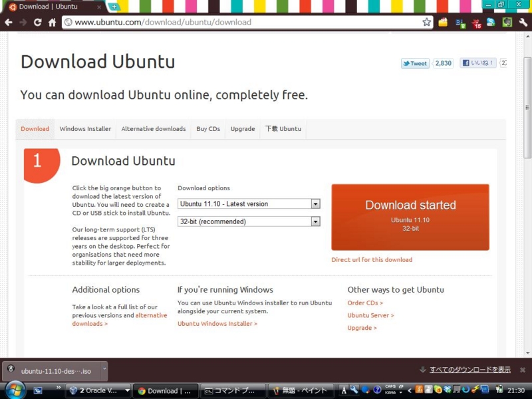The height and width of the screenshot is (399, 532).
Task: Click the Tweet button
Action: 415,63
